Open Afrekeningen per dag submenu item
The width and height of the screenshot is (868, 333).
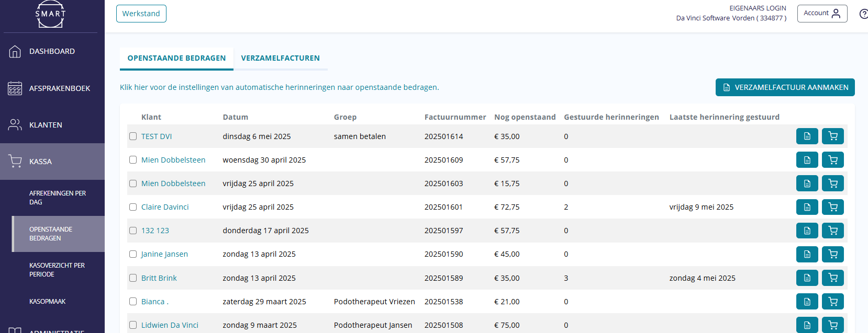pos(58,198)
